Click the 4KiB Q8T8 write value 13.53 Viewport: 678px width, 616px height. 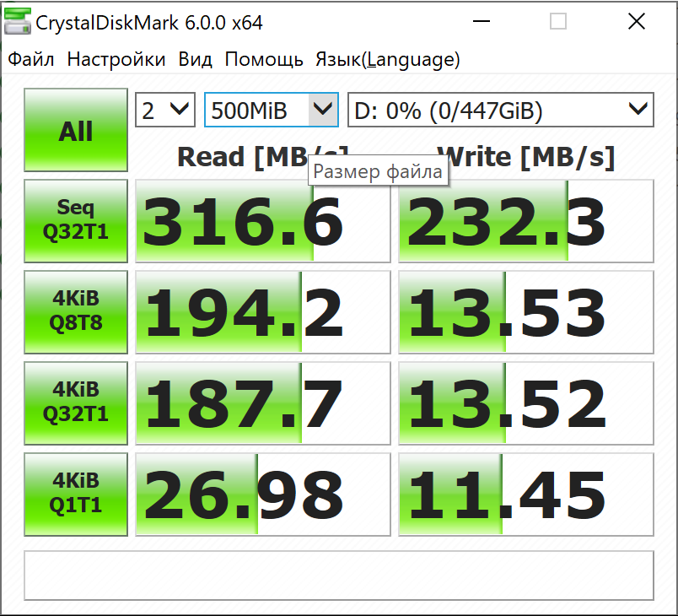526,312
